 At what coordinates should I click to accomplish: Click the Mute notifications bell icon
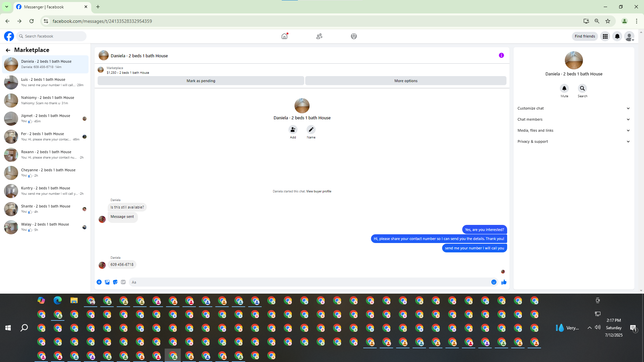564,88
